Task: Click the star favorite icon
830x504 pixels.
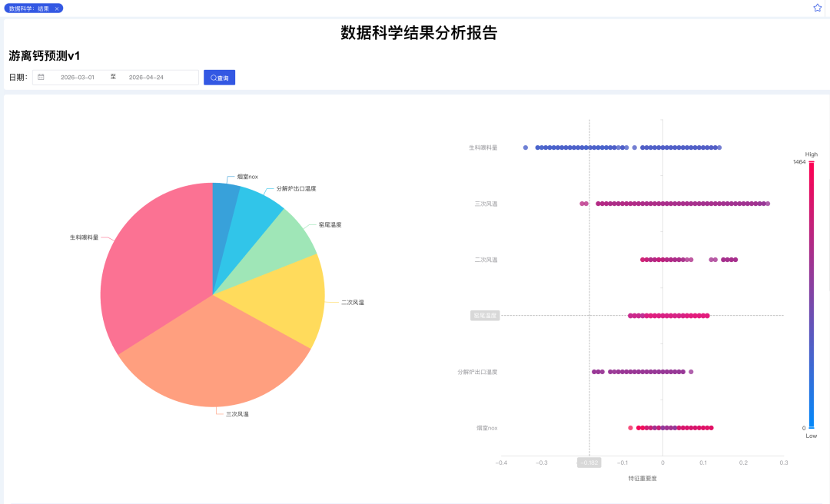Action: (817, 8)
